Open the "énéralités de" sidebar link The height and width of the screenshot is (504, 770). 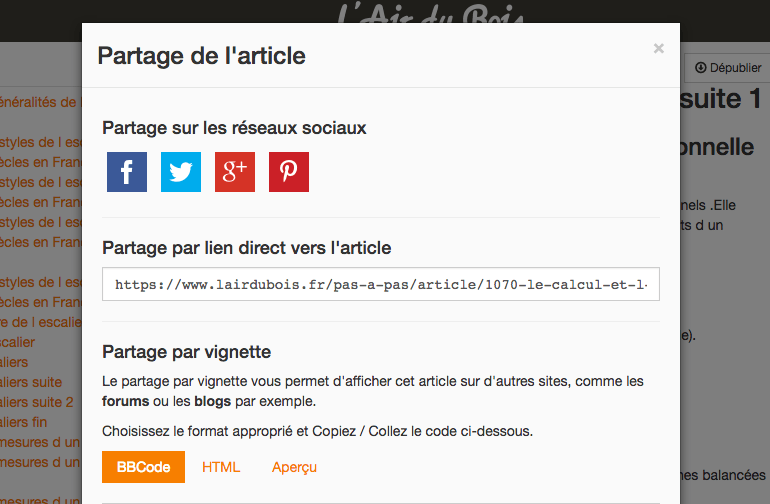[38, 102]
